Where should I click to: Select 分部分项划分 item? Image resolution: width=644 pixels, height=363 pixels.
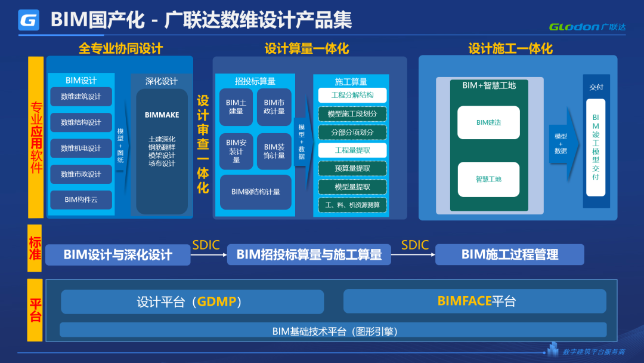tap(352, 133)
